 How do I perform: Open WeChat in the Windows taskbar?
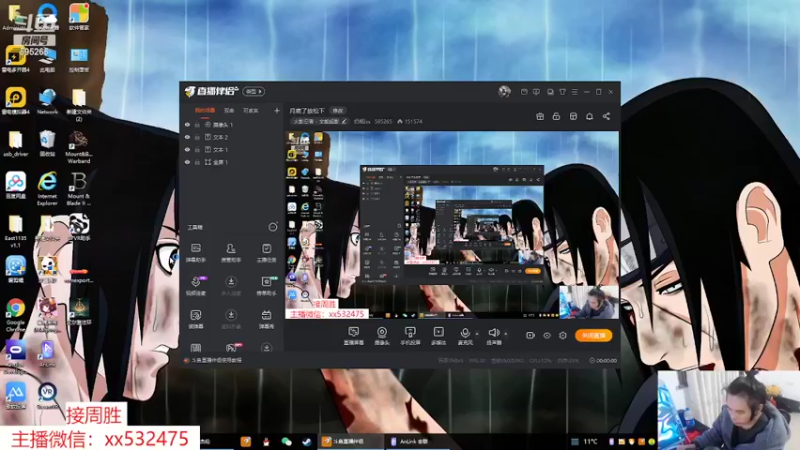click(x=286, y=442)
